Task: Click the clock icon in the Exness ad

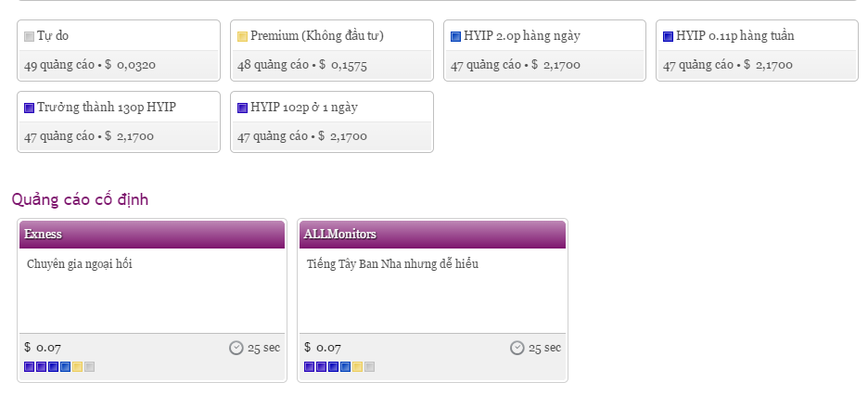Action: click(236, 348)
